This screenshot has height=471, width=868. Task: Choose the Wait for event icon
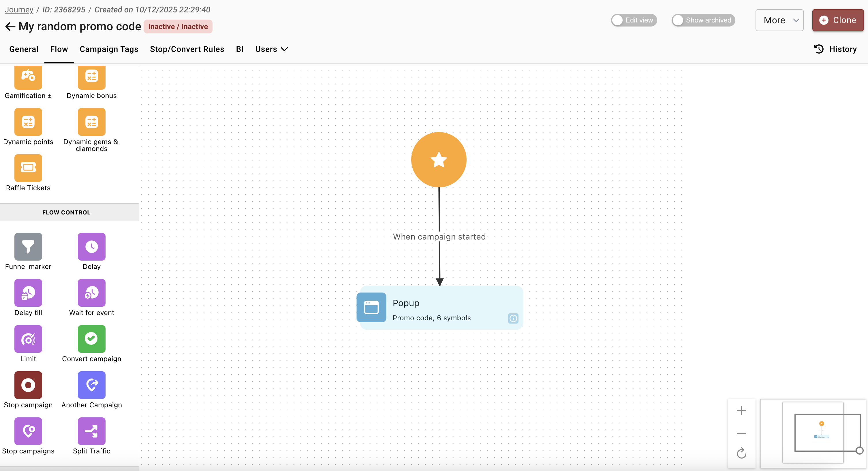pyautogui.click(x=91, y=293)
